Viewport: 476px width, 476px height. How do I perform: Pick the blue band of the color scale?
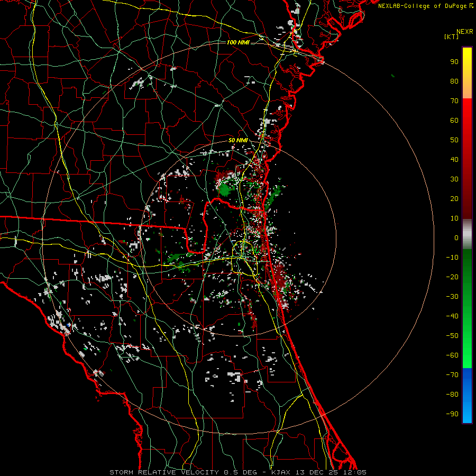pyautogui.click(x=467, y=396)
